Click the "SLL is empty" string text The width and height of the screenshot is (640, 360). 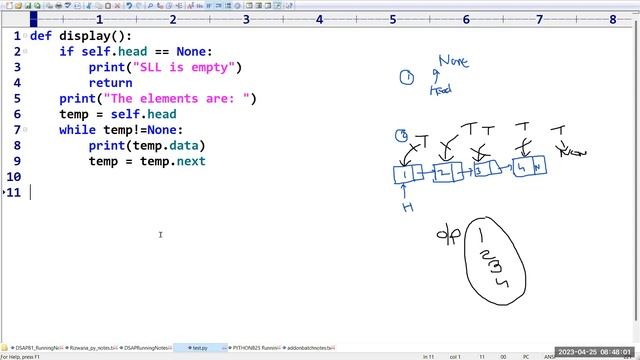[x=184, y=67]
